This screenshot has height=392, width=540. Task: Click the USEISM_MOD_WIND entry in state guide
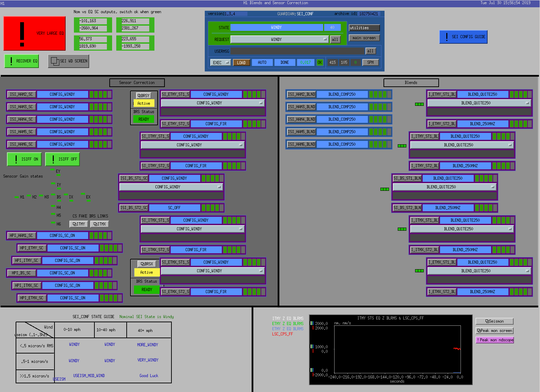[x=89, y=376]
